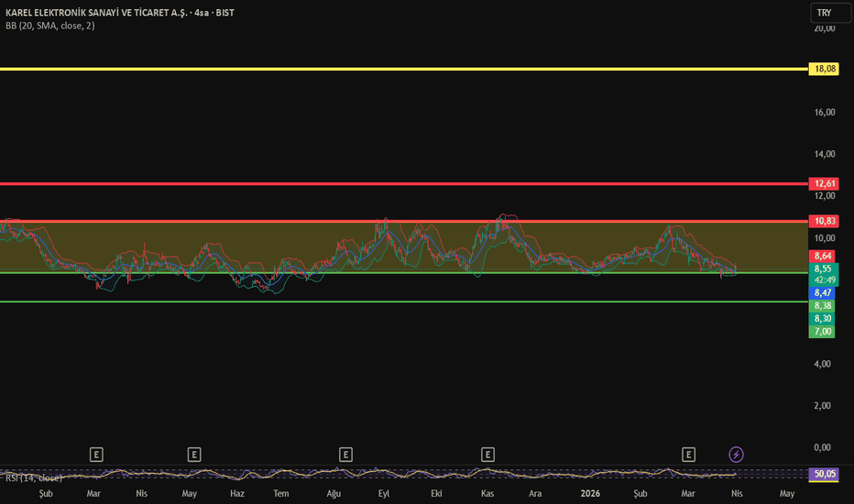The image size is (854, 504).
Task: Click the Ağu month label on time axis
Action: click(x=334, y=494)
